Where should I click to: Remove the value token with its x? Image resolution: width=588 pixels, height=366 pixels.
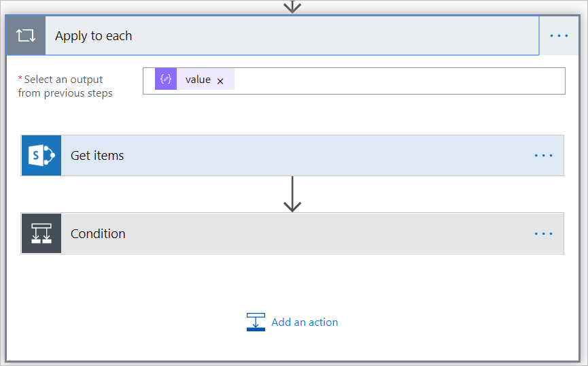pos(220,81)
